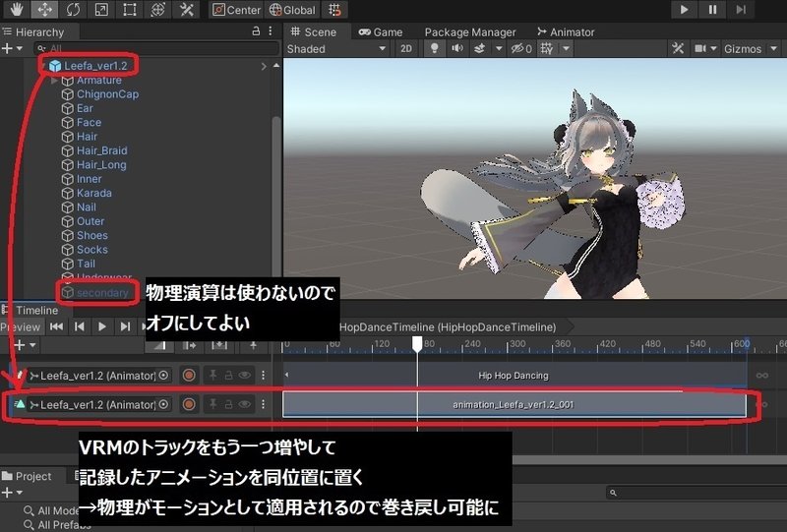
Task: Switch to the Scene tab
Action: 314,32
